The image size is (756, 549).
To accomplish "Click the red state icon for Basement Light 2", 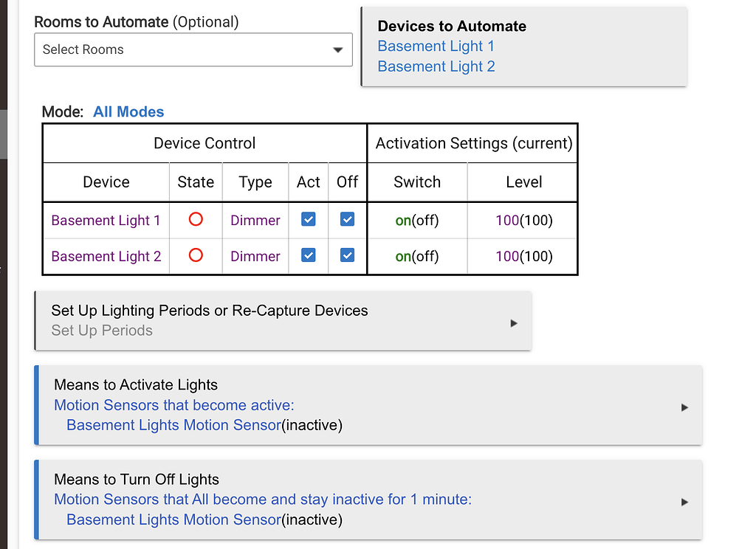I will click(195, 256).
